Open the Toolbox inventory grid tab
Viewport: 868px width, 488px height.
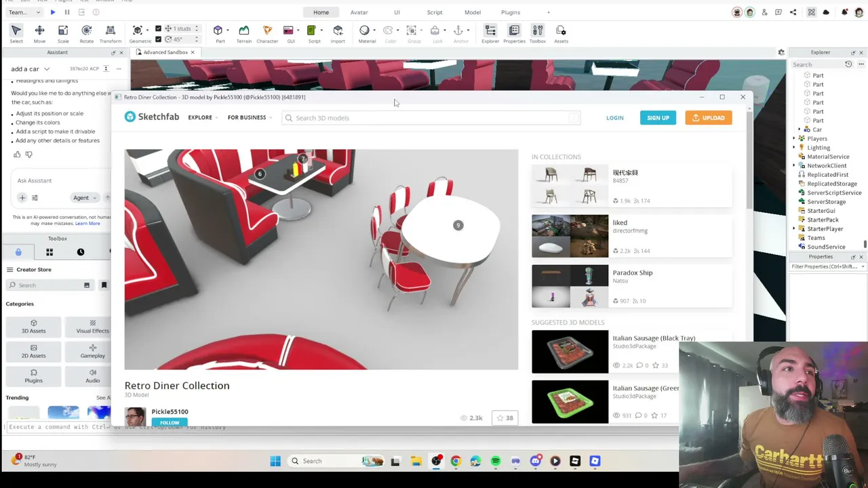tap(50, 252)
